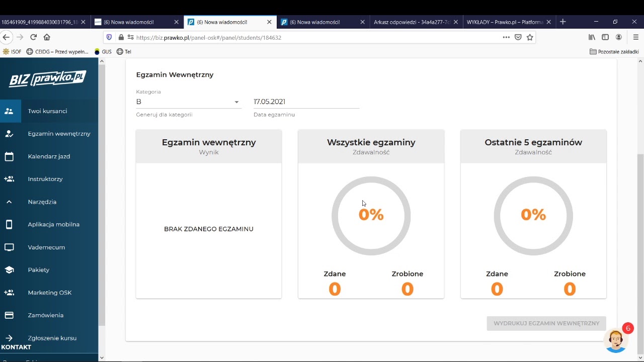This screenshot has width=644, height=362.
Task: Click the site padlock icon
Action: [121, 37]
